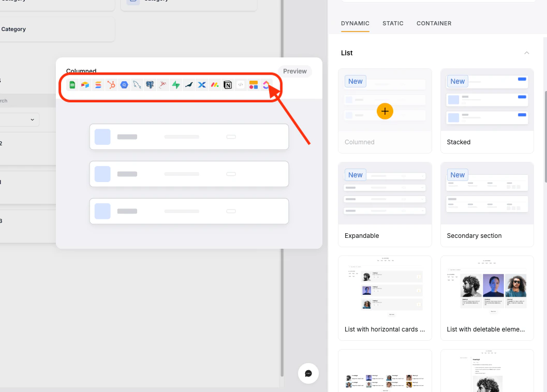Select the Notion data source icon
Image resolution: width=547 pixels, height=392 pixels.
point(228,85)
